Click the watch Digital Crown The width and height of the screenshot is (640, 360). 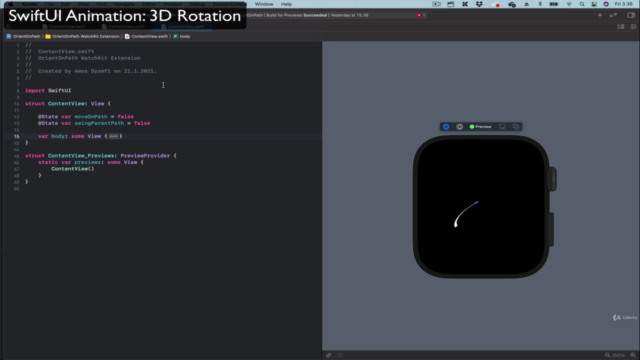[x=552, y=179]
